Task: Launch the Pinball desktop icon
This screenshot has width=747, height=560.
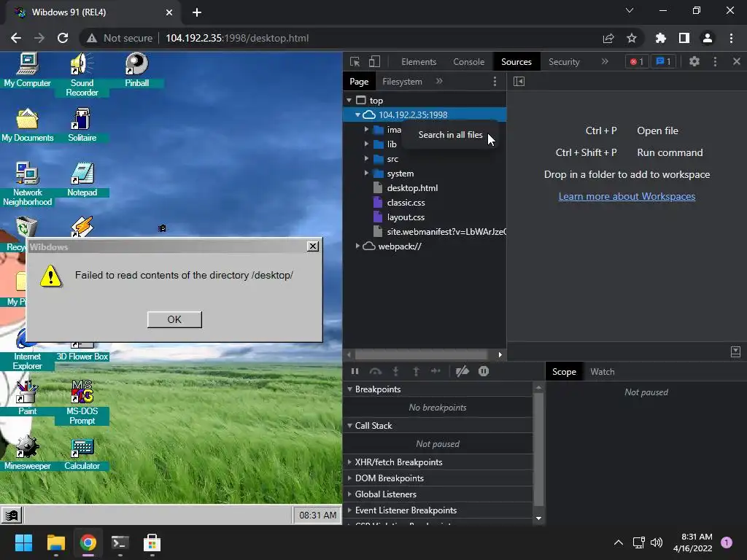Action: [x=136, y=71]
